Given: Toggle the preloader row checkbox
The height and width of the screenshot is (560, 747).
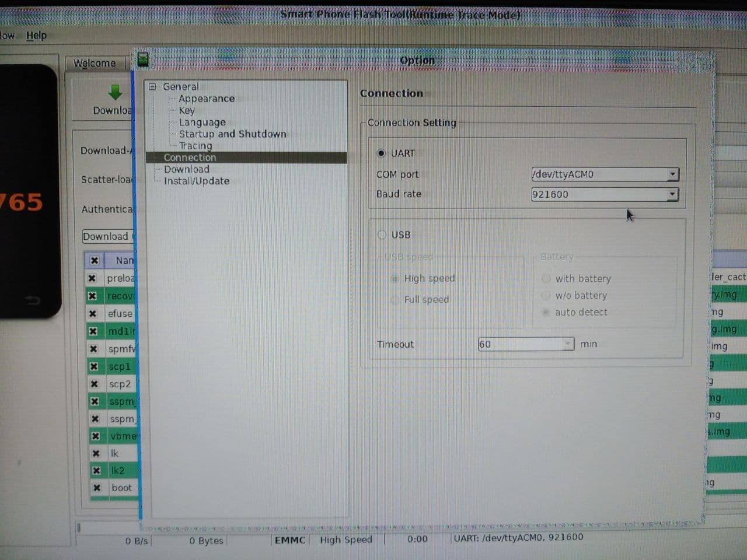Looking at the screenshot, I should tap(92, 278).
